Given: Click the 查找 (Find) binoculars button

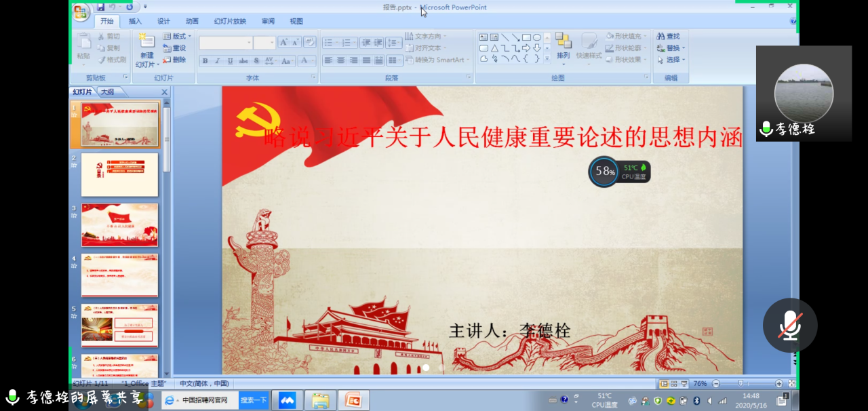Looking at the screenshot, I should pyautogui.click(x=667, y=37).
